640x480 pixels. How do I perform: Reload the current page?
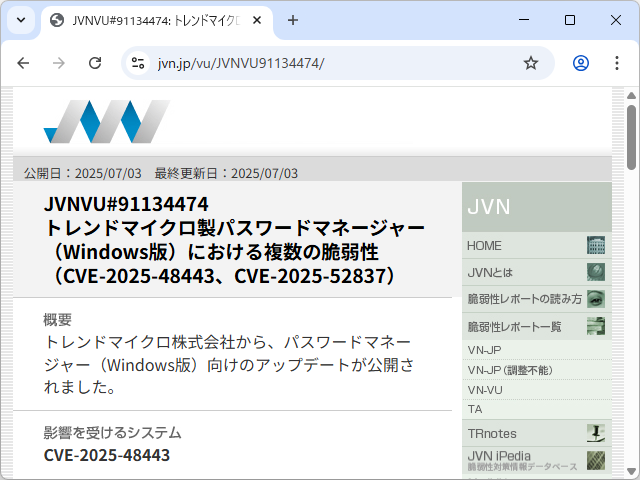click(95, 63)
